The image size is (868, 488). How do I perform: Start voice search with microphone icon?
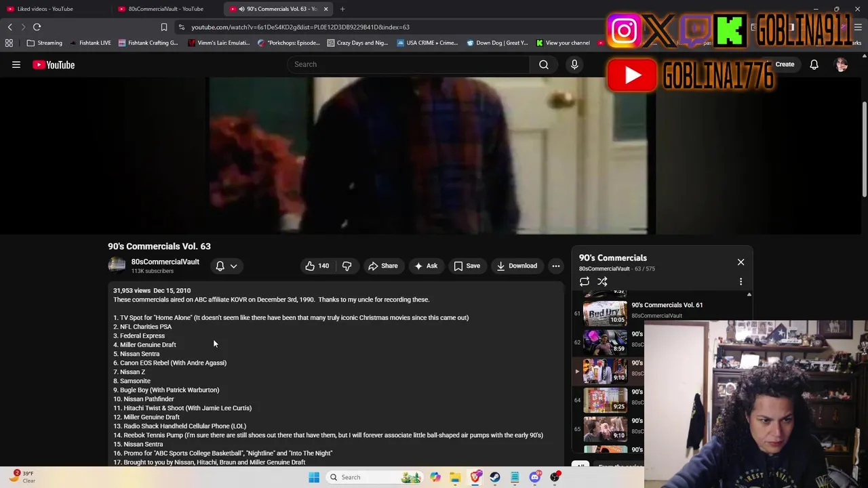coord(574,64)
